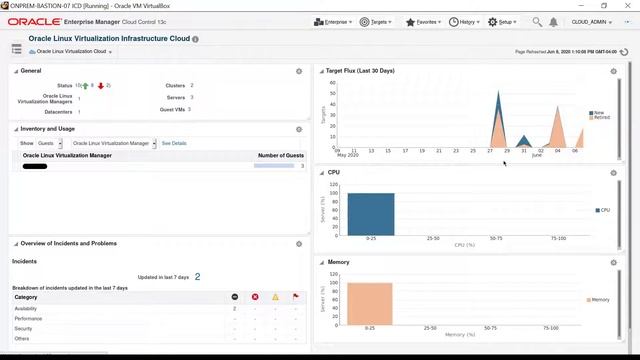Open General panel settings gear

[x=299, y=71]
